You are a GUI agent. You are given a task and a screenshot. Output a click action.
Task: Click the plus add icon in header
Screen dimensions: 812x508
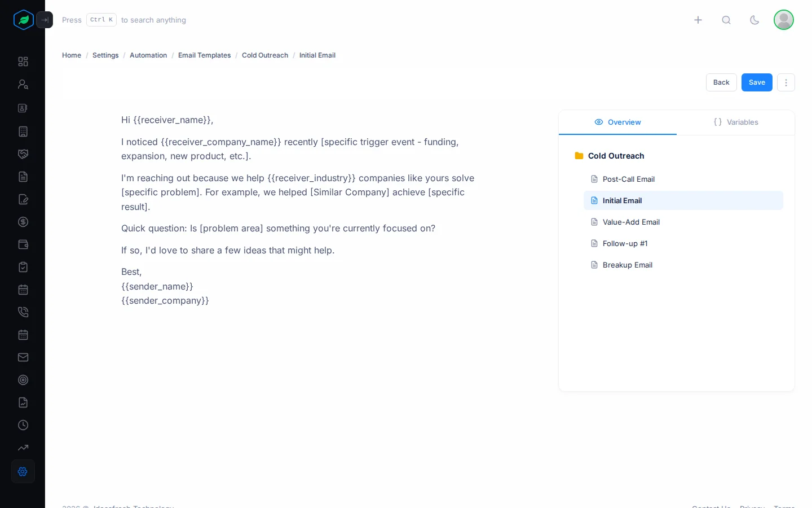point(698,20)
